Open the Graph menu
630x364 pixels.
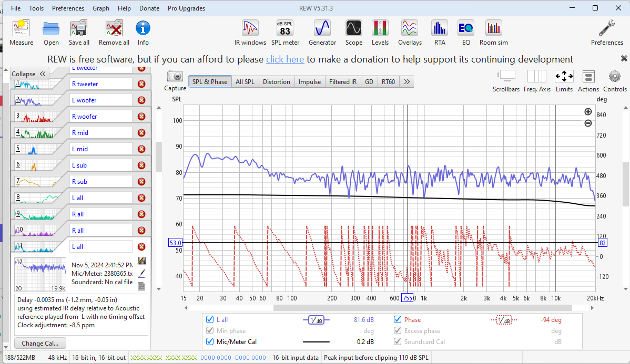(x=101, y=8)
